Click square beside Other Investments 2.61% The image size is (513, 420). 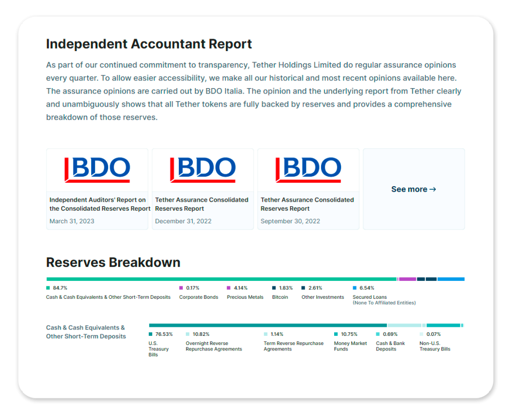coord(304,288)
